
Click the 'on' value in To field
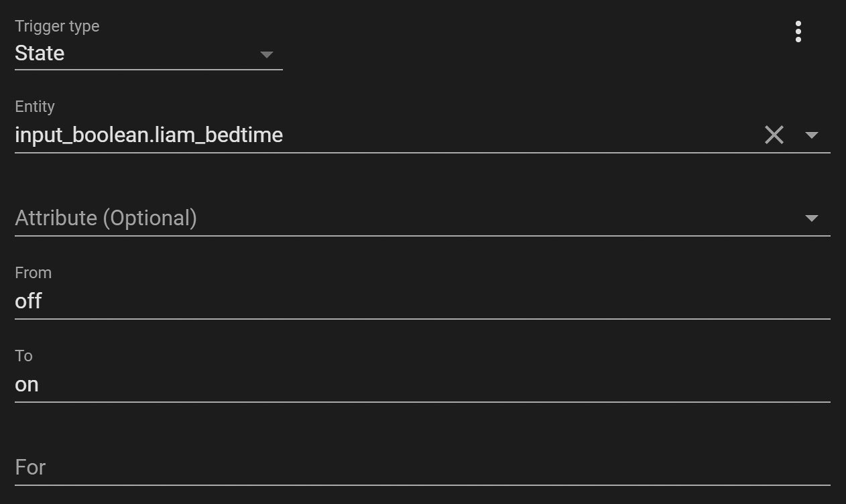(x=27, y=385)
